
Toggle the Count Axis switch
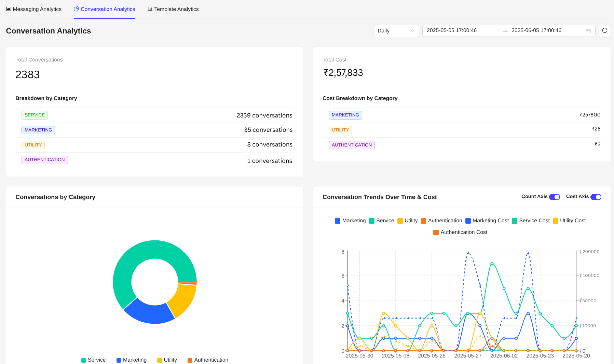tap(554, 197)
